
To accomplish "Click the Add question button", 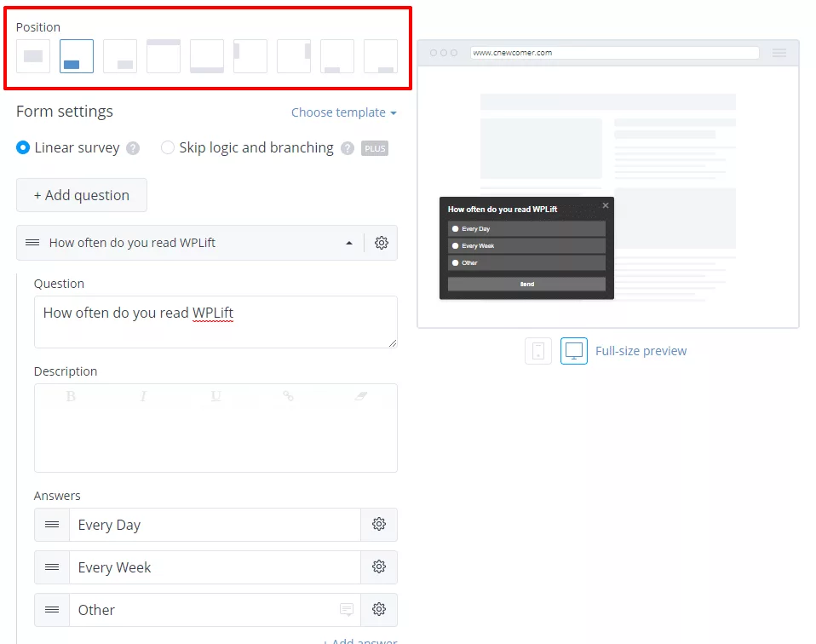I will [82, 195].
